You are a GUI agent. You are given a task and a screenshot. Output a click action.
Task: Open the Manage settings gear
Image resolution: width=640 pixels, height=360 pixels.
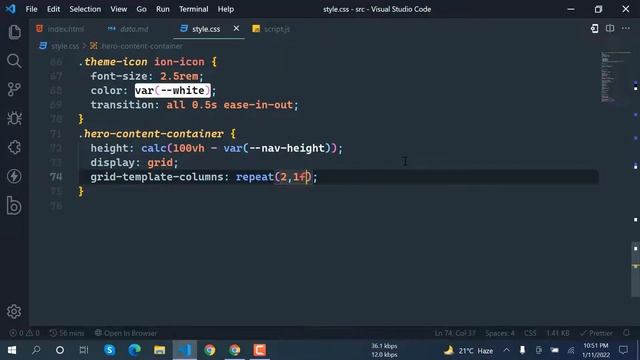click(x=14, y=311)
